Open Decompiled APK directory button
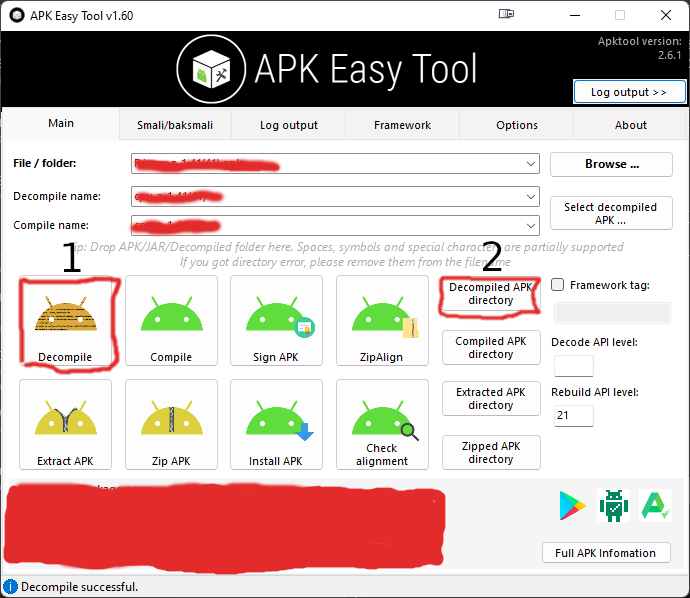Viewport: 690px width, 598px height. click(491, 293)
